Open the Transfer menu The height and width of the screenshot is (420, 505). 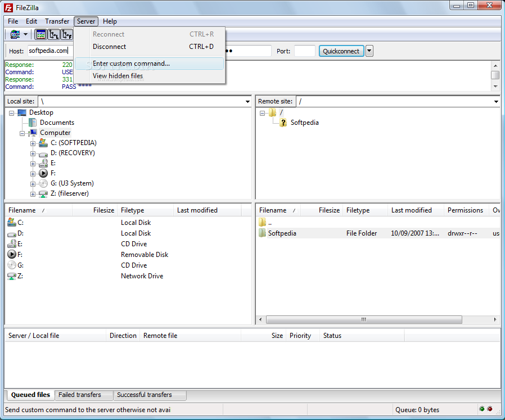(x=57, y=21)
